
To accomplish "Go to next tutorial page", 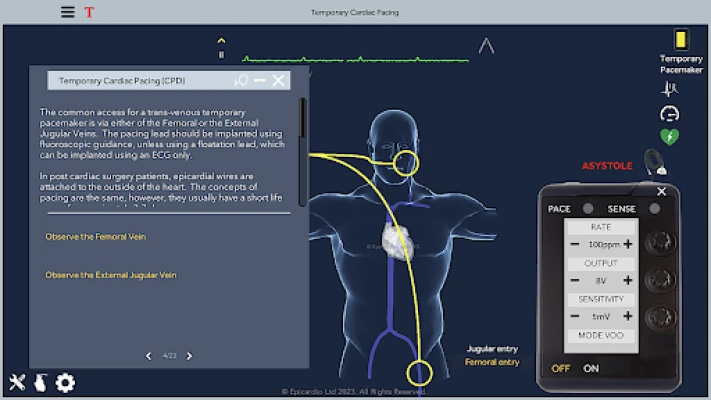I will click(x=190, y=356).
